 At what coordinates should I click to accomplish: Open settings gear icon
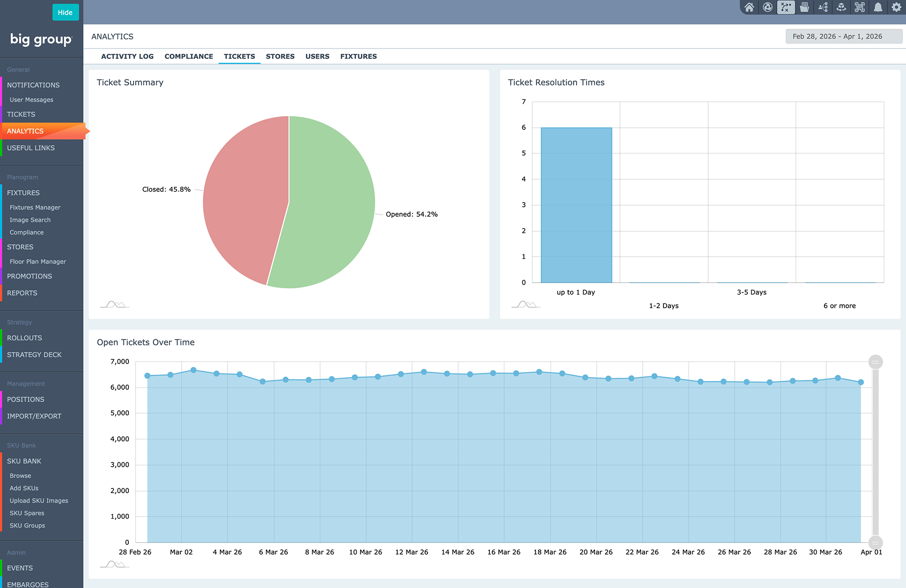pos(897,7)
